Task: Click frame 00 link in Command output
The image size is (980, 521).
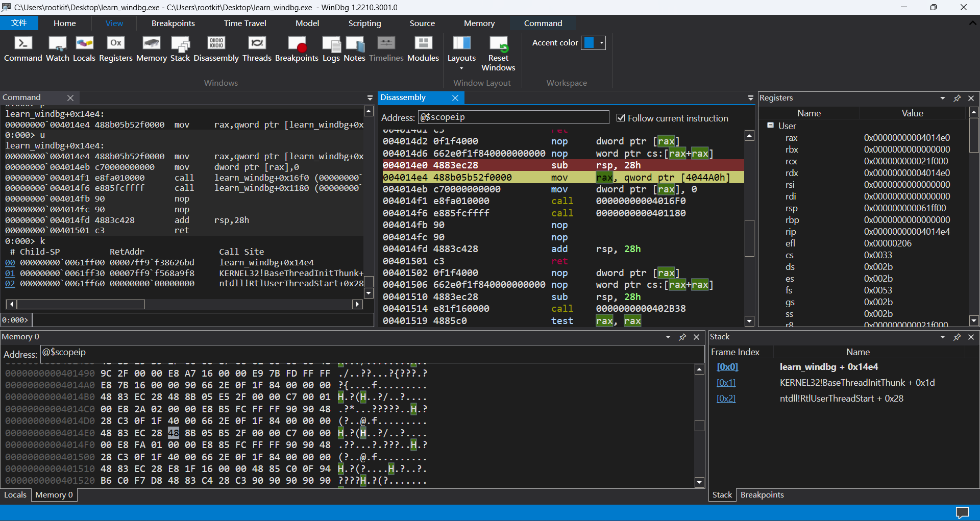Action: click(x=10, y=262)
